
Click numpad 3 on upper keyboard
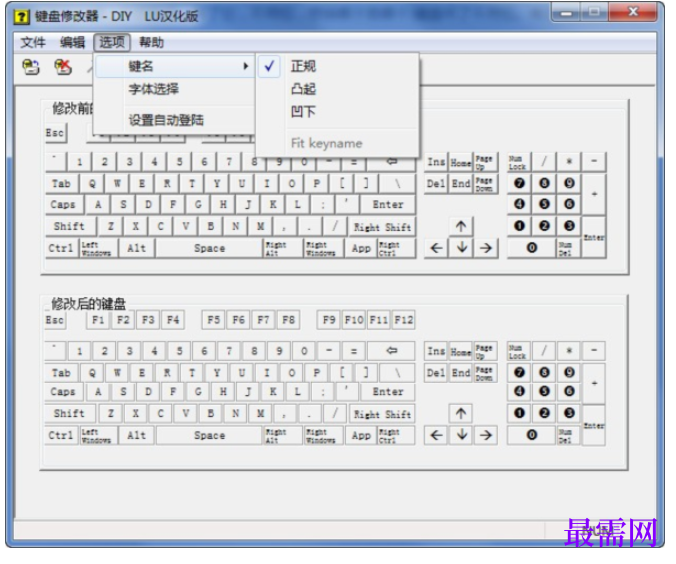pos(569,226)
